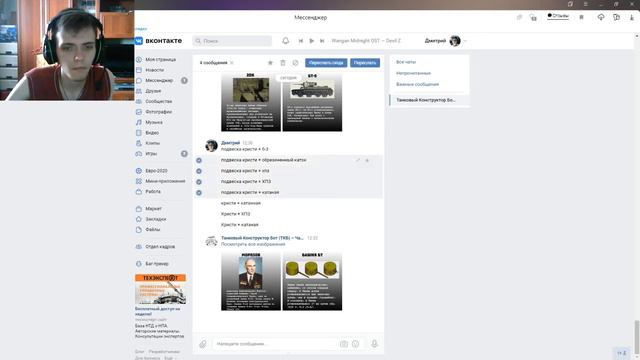The image size is (640, 360).
Task: Open Игры section in sidebar
Action: point(151,154)
